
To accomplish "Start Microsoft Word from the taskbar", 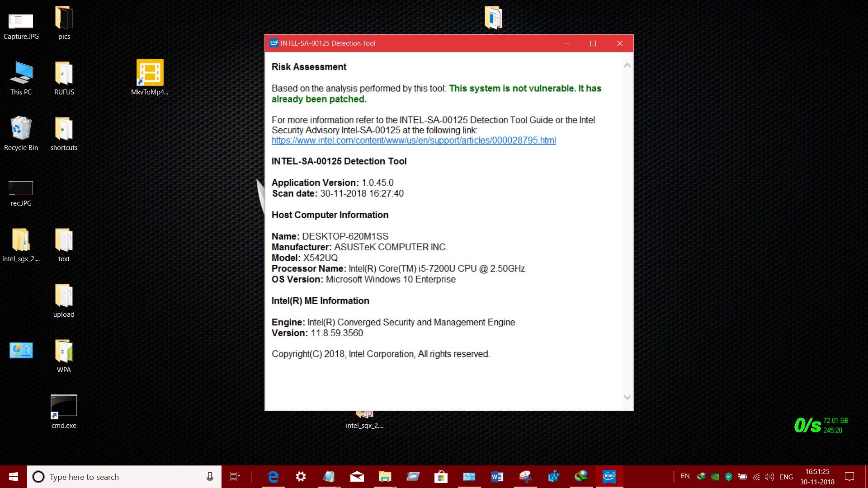I will 497,477.
